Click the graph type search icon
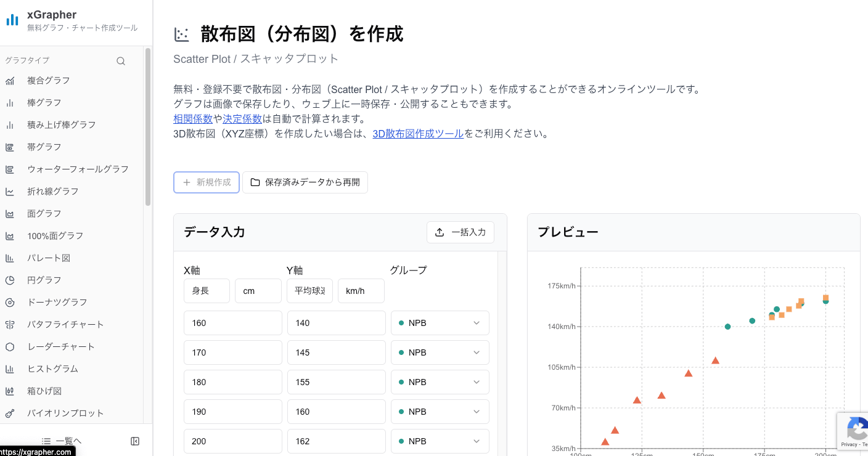Screen dimensions: 868x456 (121, 60)
